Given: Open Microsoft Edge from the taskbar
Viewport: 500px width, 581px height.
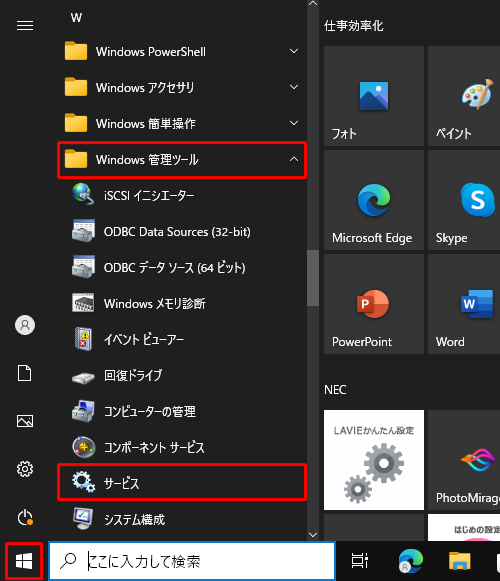Looking at the screenshot, I should click(410, 561).
